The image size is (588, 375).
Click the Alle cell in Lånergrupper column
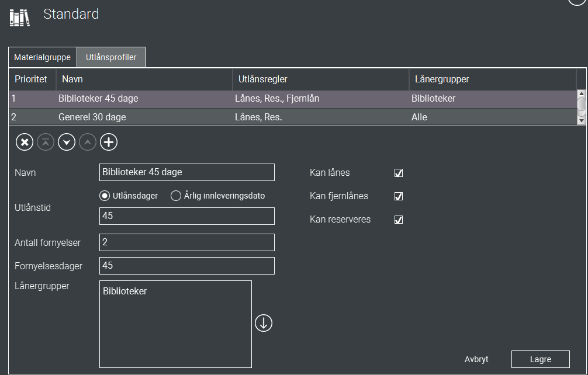click(419, 117)
